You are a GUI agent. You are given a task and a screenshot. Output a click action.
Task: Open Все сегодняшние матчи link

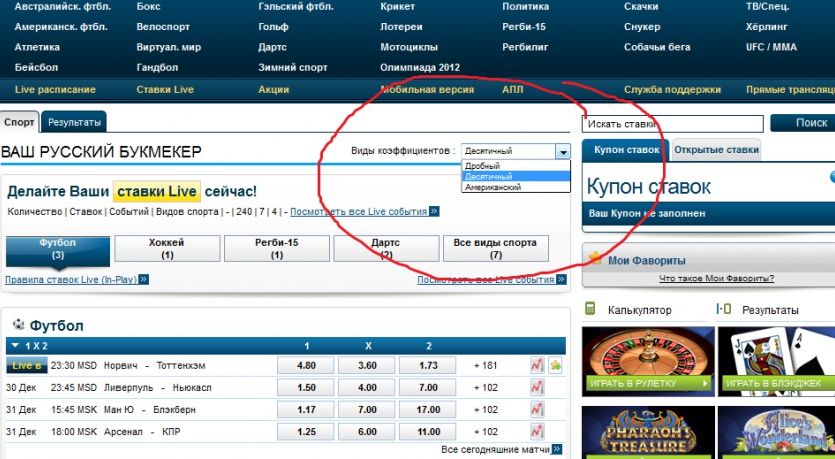pos(496,450)
